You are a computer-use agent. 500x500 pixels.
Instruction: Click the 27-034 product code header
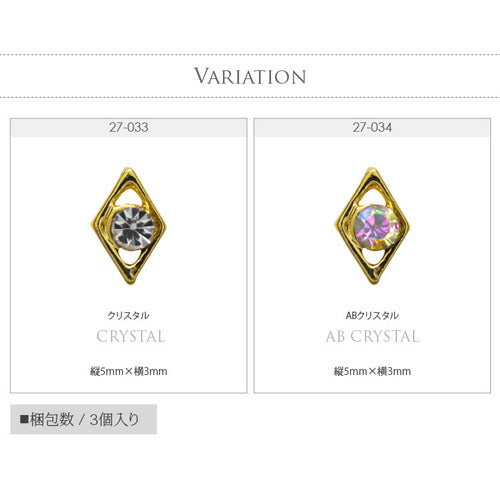pos(372,128)
